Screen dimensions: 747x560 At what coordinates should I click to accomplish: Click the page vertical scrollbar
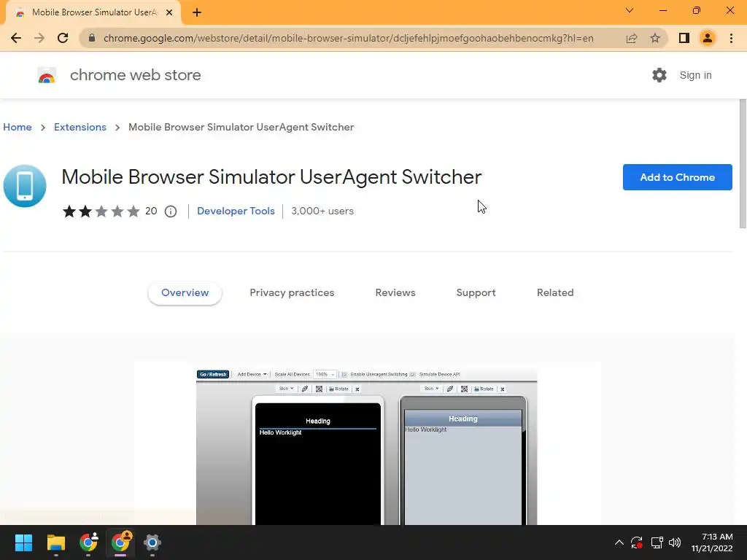[x=743, y=163]
